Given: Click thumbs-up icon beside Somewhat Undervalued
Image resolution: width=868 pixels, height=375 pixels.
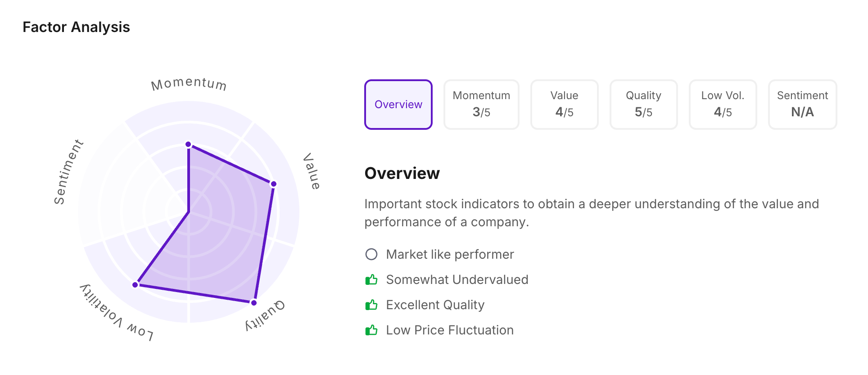Looking at the screenshot, I should (371, 280).
